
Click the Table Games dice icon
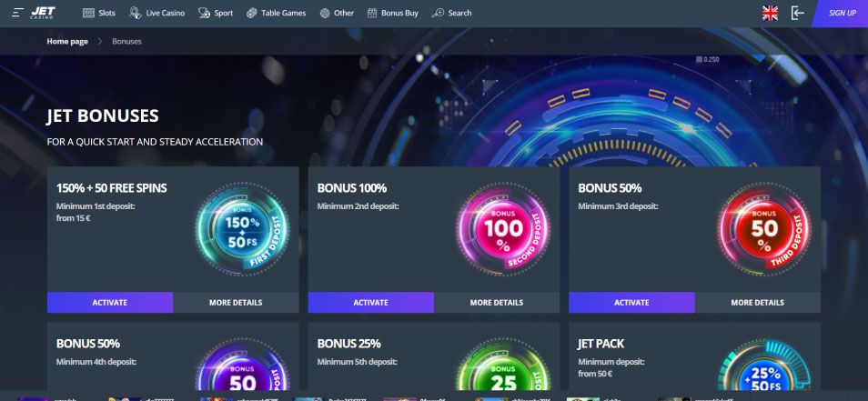point(252,13)
